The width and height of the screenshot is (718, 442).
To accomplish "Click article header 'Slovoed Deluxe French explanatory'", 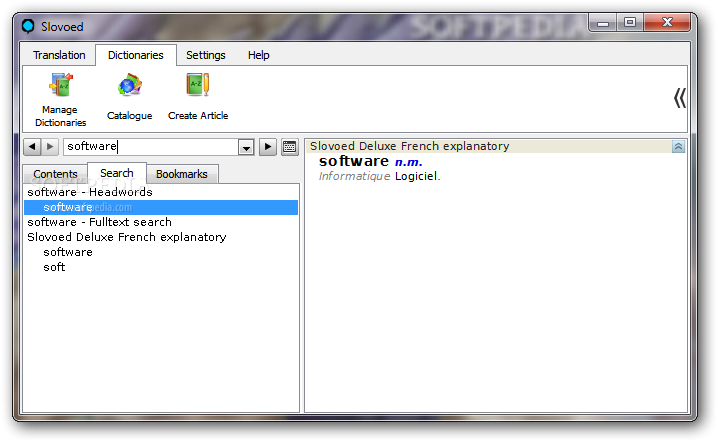I will point(409,146).
